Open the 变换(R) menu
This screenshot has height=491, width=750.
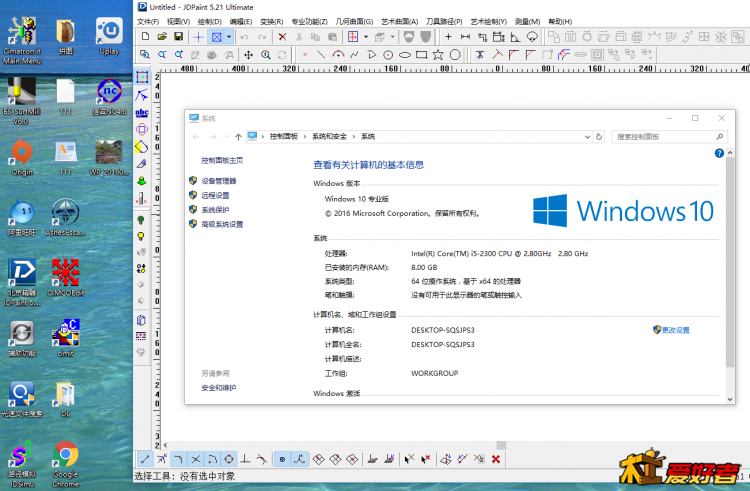coord(272,22)
